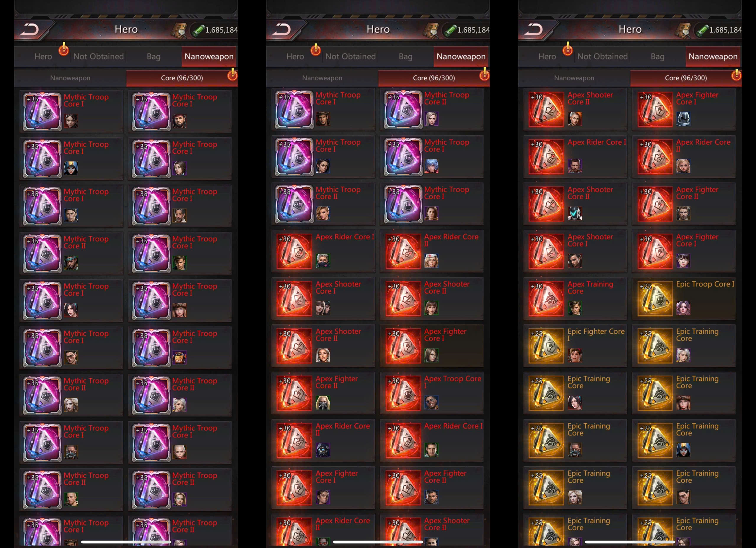The image size is (756, 548).
Task: Open Hero tab in the rightmost screen
Action: (x=547, y=56)
